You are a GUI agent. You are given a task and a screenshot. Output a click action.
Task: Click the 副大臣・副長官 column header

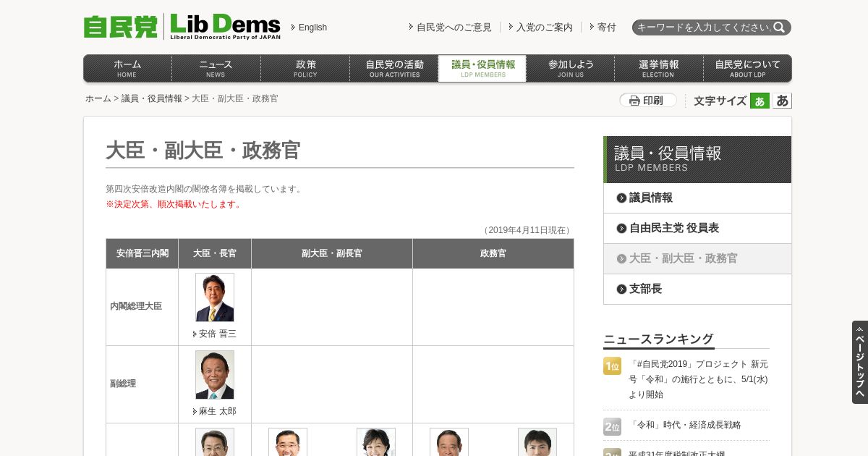(332, 253)
